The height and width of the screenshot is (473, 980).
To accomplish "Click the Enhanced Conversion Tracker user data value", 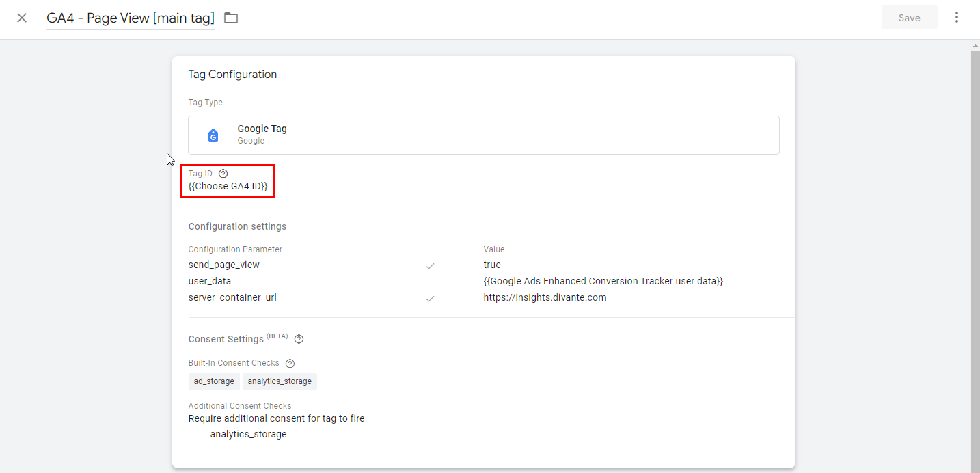I will click(x=603, y=281).
